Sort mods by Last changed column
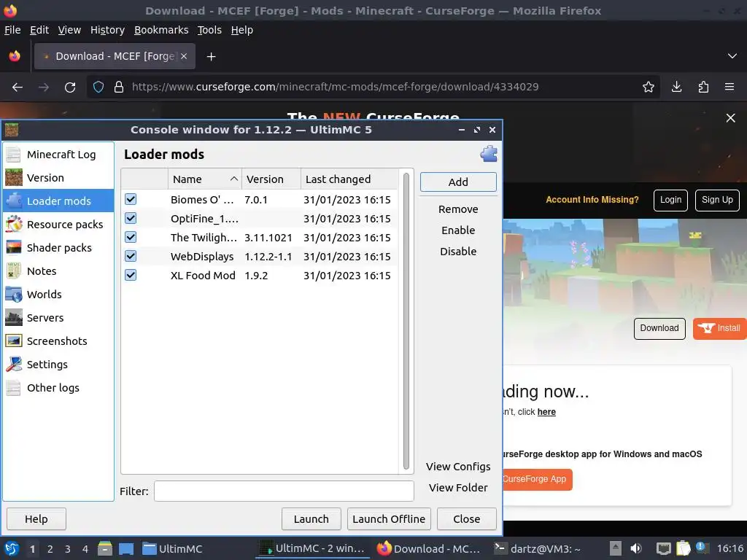The height and width of the screenshot is (560, 747). pos(349,179)
